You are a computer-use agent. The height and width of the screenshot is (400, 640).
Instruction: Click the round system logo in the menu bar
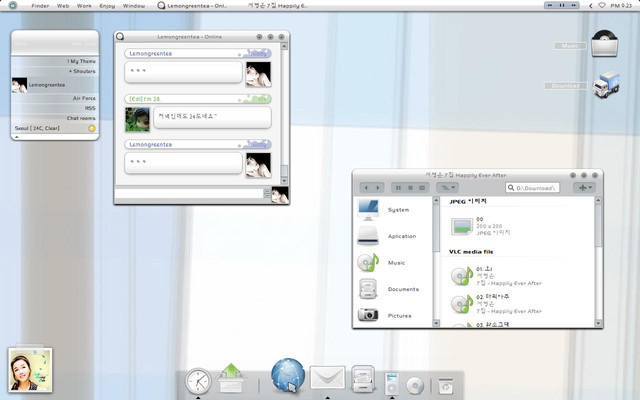pyautogui.click(x=13, y=5)
